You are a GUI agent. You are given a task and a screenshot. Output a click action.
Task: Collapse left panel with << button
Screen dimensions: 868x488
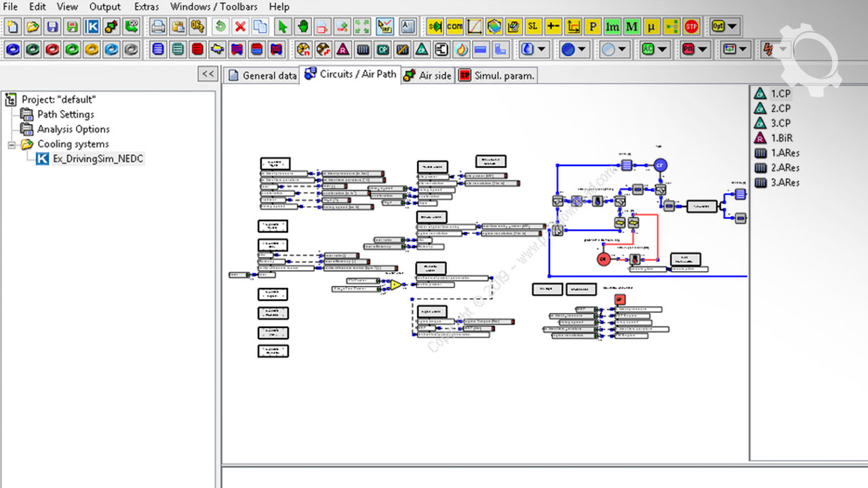pos(208,74)
